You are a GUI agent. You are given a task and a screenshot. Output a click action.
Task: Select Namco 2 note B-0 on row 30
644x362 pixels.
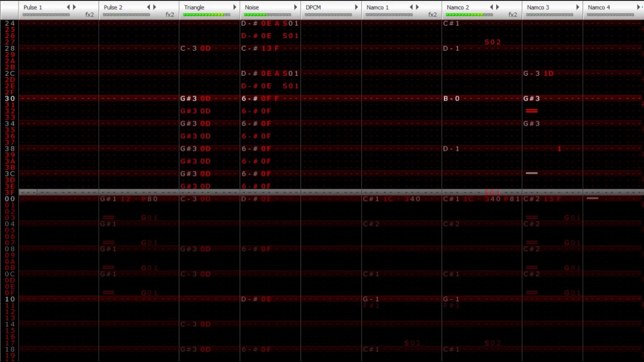(x=451, y=99)
